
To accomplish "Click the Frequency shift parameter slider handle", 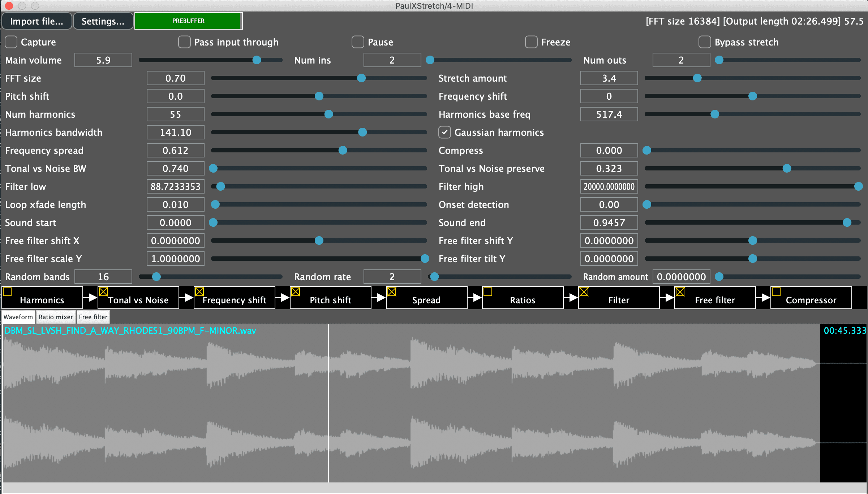I will click(x=753, y=96).
